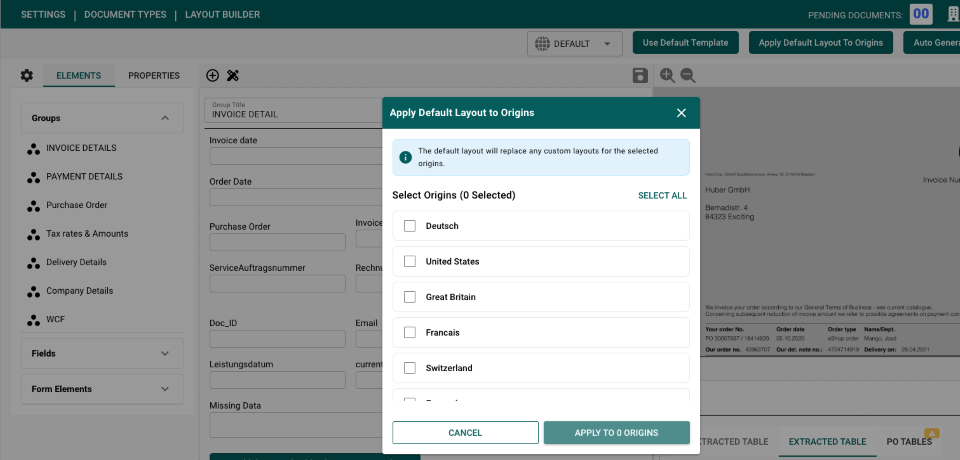Click the save disk icon
Screen dimensions: 960x460
[640, 75]
